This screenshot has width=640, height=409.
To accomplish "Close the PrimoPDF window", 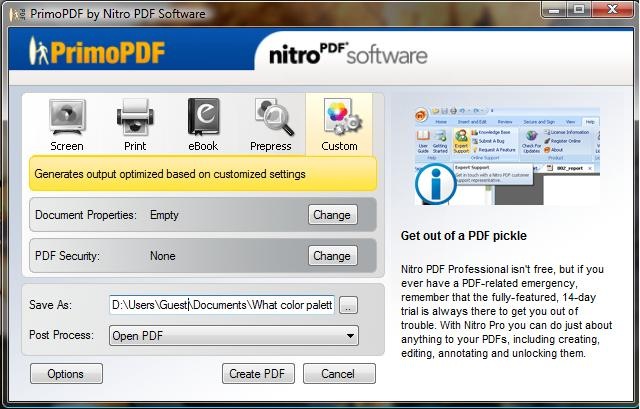I will tap(612, 10).
